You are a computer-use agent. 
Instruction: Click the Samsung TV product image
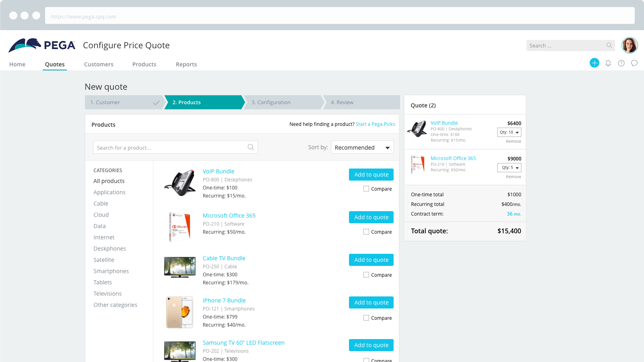180,352
